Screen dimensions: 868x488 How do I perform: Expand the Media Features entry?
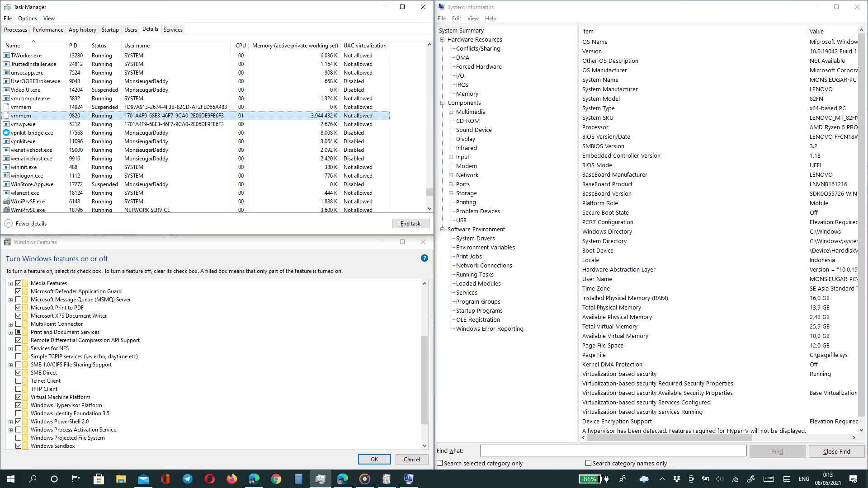10,283
